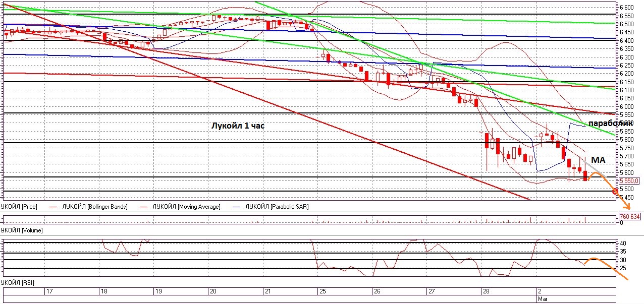
Task: Select legend entry ЛУКОЙЛ [Parabolic SAR]
Action: [x=277, y=207]
